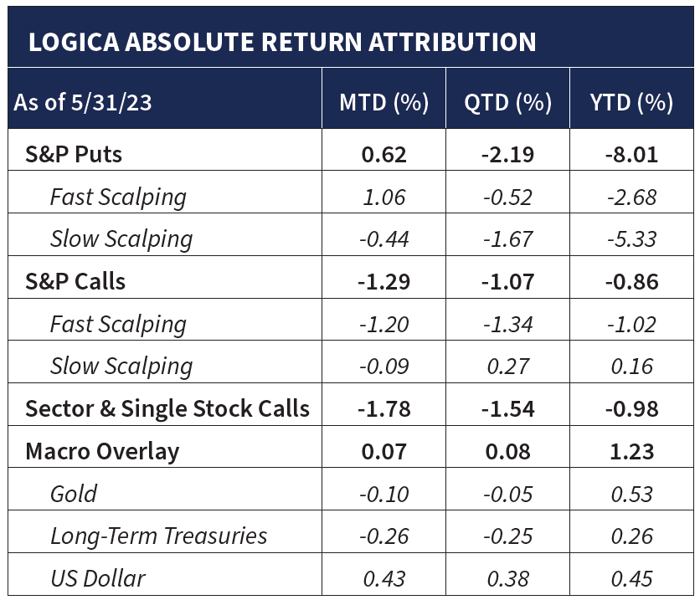The image size is (700, 600).
Task: Select the S&P Puts row label
Action: click(x=73, y=155)
